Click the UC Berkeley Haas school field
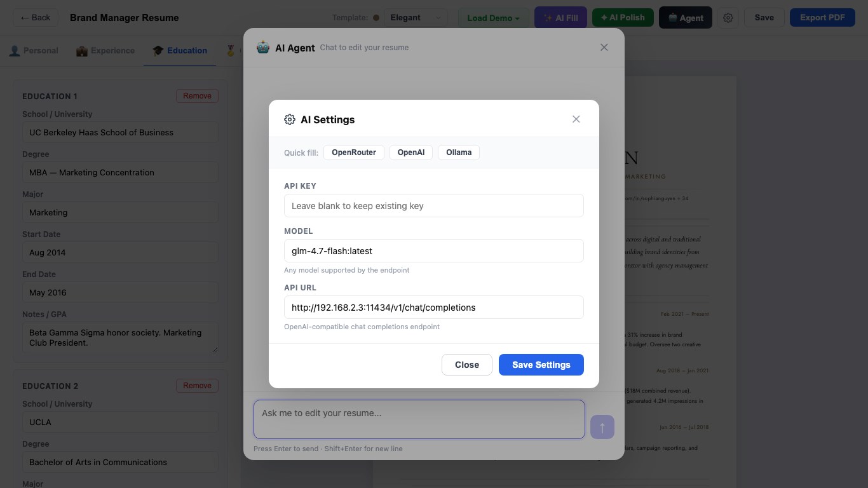The height and width of the screenshot is (488, 868). pos(120,133)
